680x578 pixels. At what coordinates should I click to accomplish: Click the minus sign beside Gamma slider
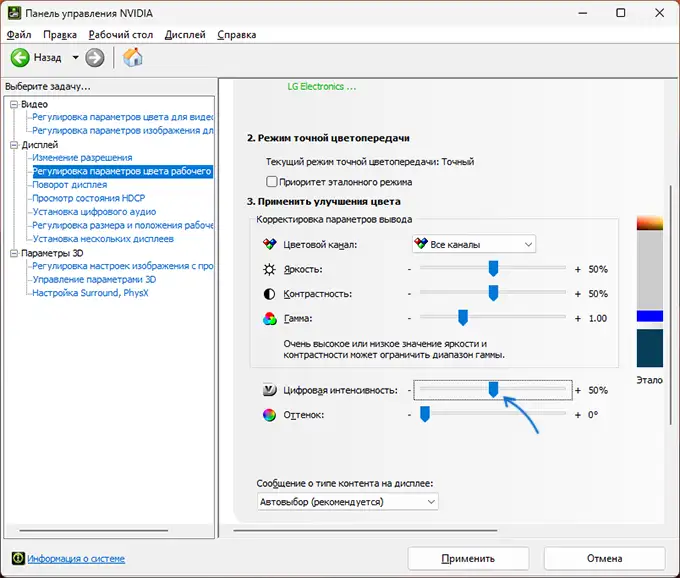tap(409, 318)
